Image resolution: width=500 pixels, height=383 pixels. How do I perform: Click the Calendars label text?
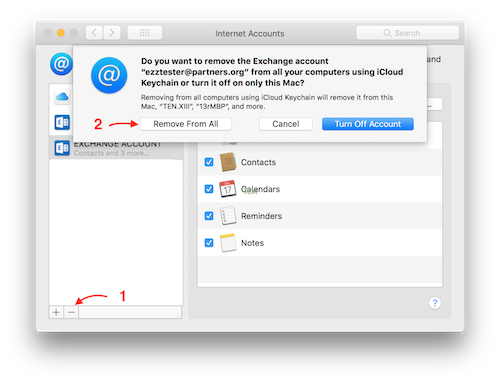pos(260,189)
